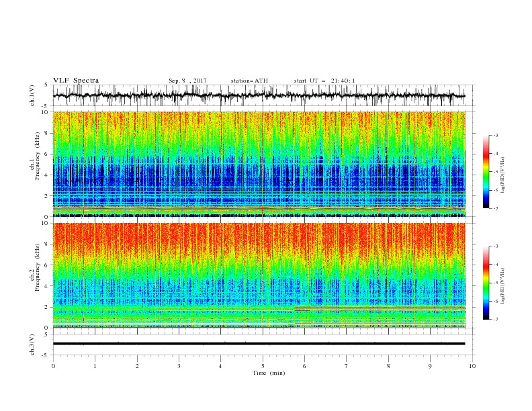
Task: Click the upper colorbar's "-7" tick value
Action: [x=496, y=208]
